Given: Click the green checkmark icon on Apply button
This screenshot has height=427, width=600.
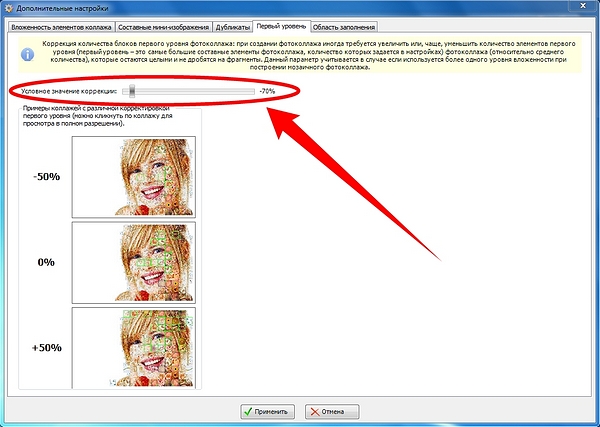Looking at the screenshot, I should pos(247,411).
